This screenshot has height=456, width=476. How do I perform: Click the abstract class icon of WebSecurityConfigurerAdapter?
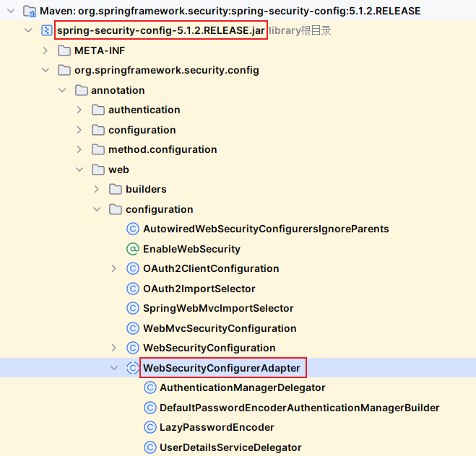133,368
